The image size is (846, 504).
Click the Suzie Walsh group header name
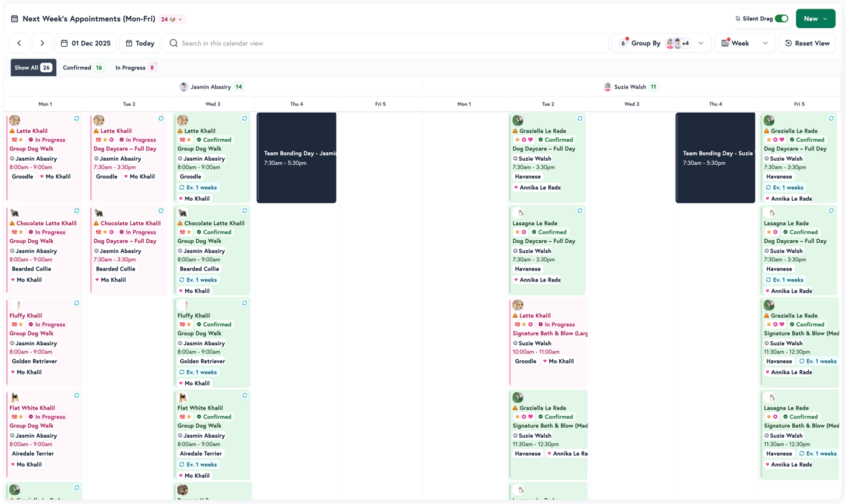click(630, 87)
